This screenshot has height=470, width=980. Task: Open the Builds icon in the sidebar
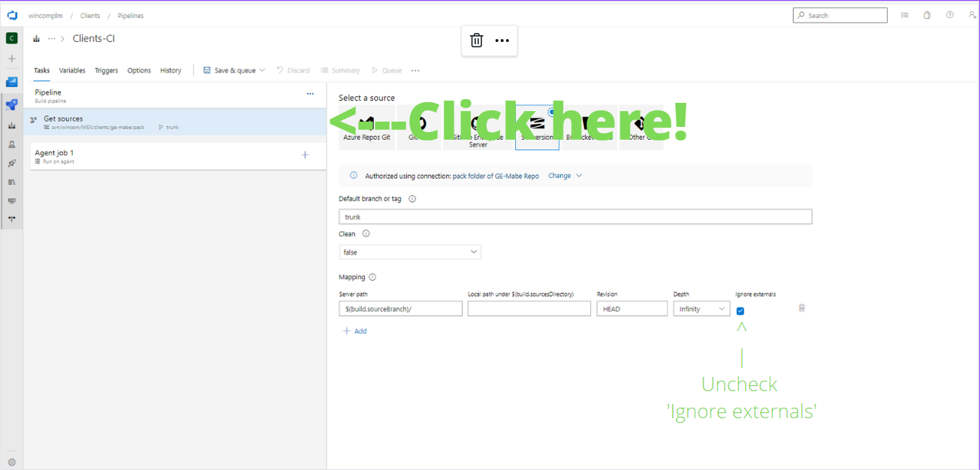(x=12, y=125)
